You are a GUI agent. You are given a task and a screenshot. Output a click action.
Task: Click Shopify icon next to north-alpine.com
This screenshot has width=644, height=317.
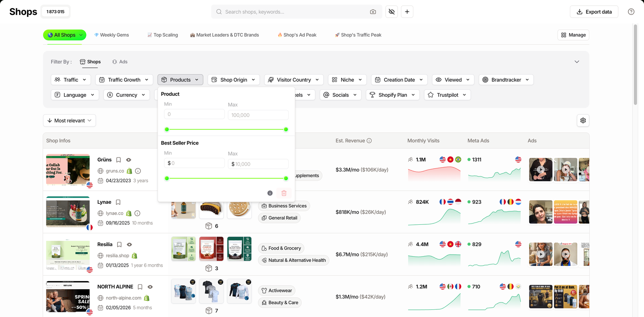147,298
